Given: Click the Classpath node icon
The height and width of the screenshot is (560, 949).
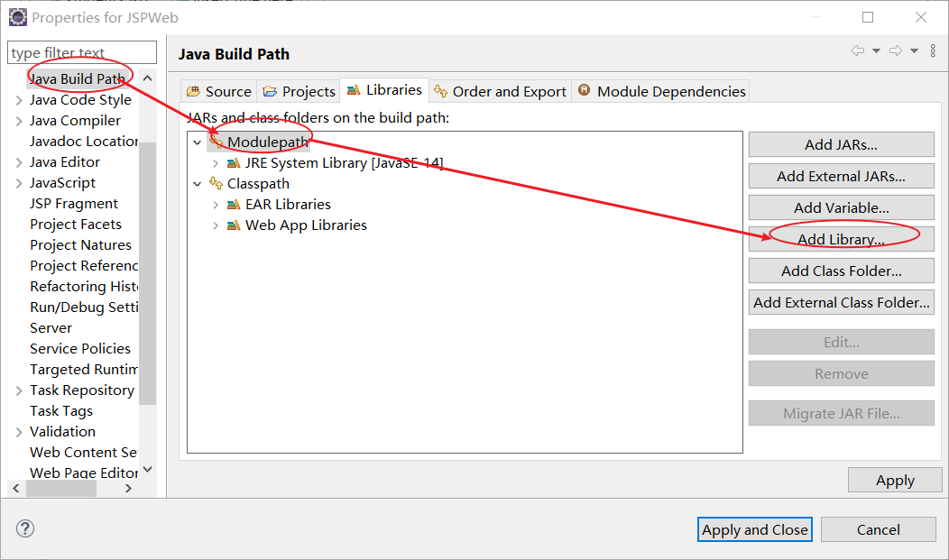Looking at the screenshot, I should pyautogui.click(x=216, y=184).
